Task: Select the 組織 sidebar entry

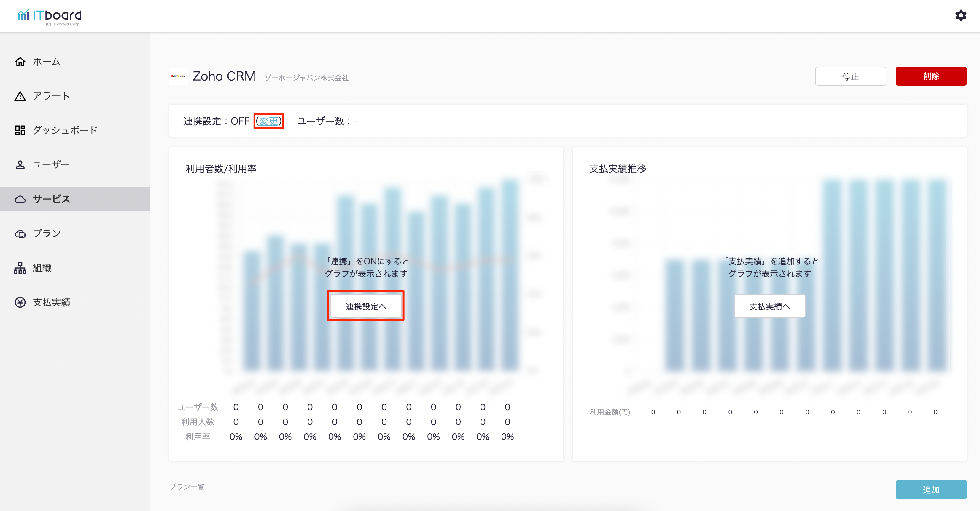Action: 42,268
